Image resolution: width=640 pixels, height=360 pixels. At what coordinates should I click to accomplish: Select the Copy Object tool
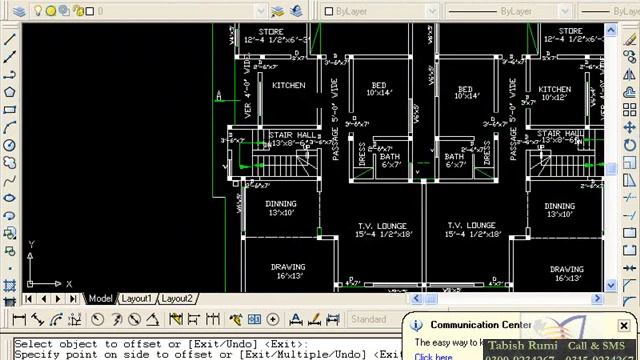click(x=630, y=57)
